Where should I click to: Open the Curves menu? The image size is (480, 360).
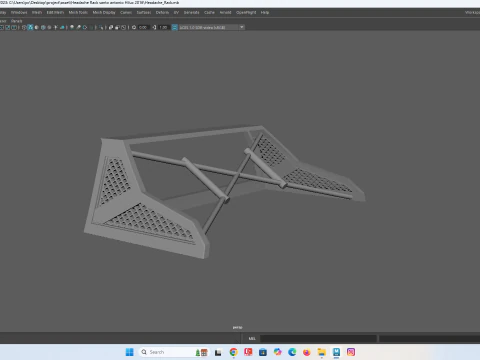click(126, 12)
